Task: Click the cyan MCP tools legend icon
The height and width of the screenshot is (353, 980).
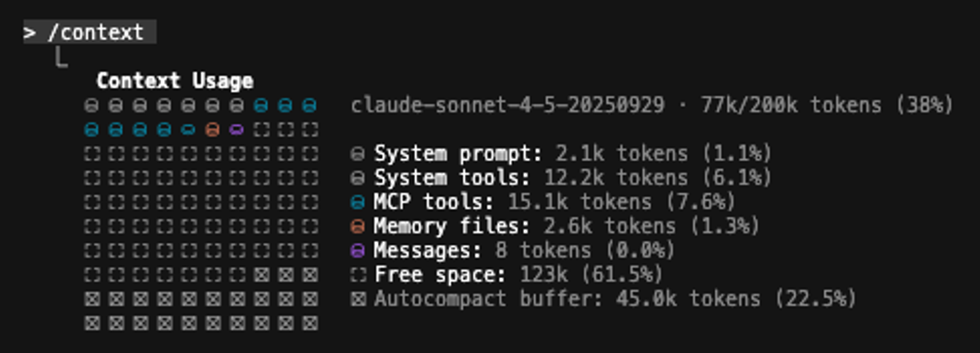Action: 358,203
